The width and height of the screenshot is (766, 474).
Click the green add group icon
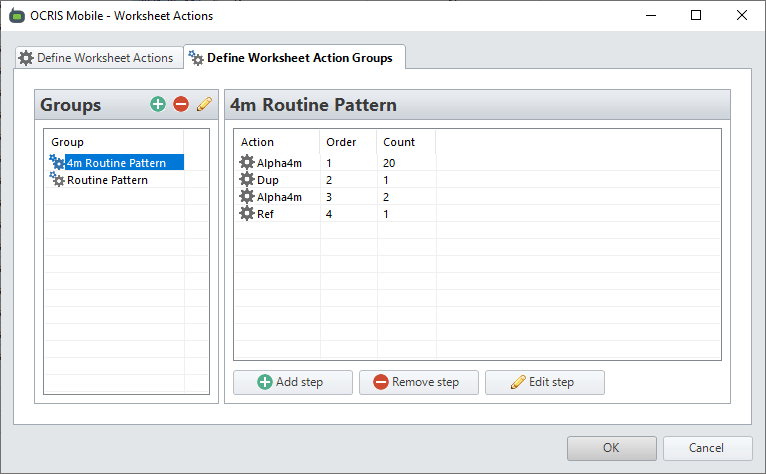(x=158, y=104)
